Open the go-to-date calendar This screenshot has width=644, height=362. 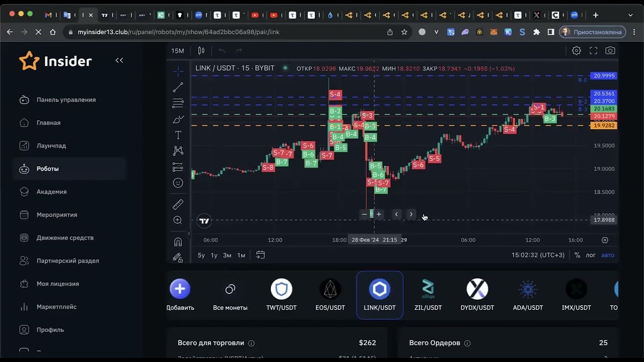coord(260,255)
